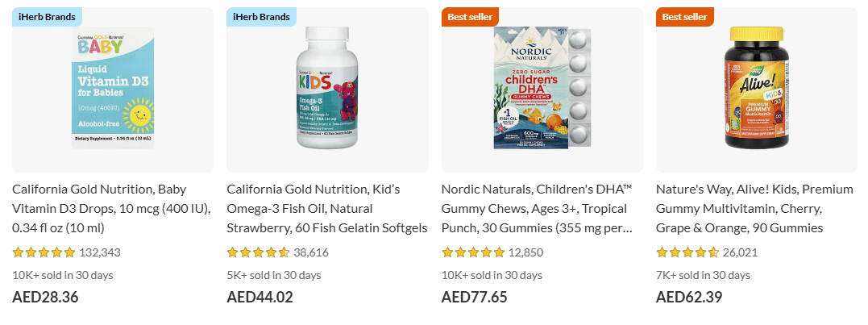Image resolution: width=868 pixels, height=325 pixels.
Task: Open the Kid's Omega-3 Fish Oil bottle image
Action: click(x=327, y=89)
